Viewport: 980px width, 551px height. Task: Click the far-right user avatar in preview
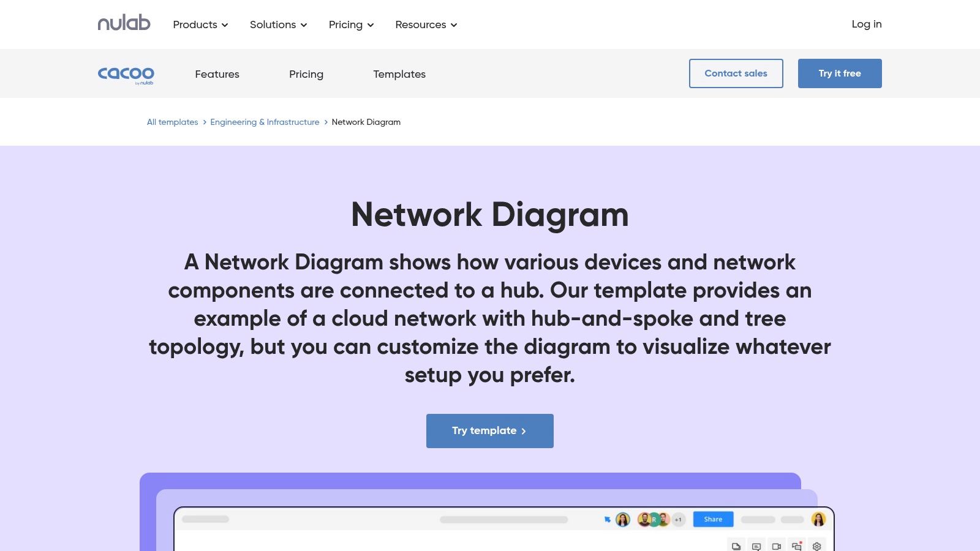(x=818, y=520)
